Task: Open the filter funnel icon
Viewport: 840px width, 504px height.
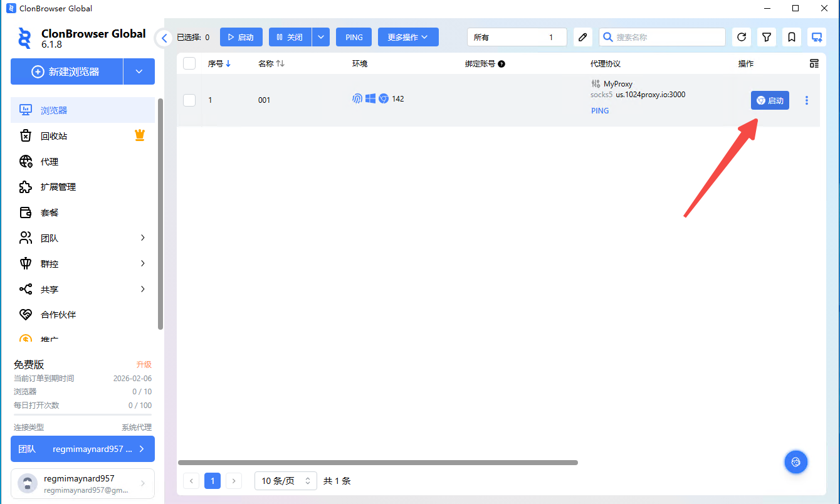Action: [767, 37]
